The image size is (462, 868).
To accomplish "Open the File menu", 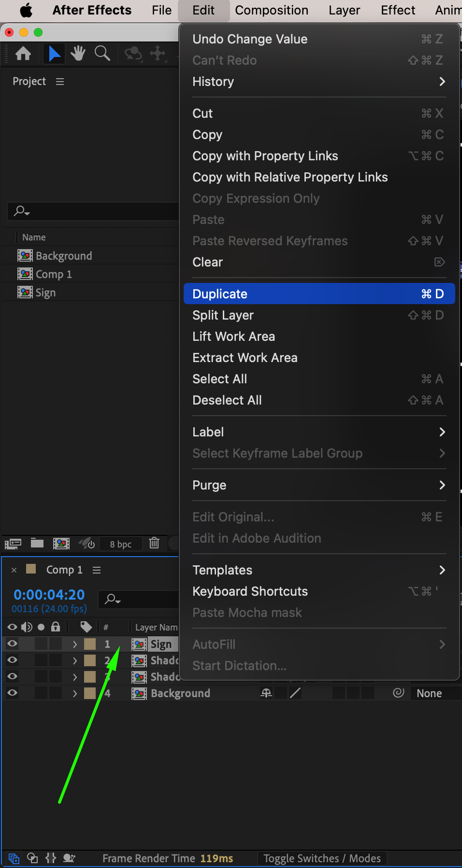I will point(161,10).
